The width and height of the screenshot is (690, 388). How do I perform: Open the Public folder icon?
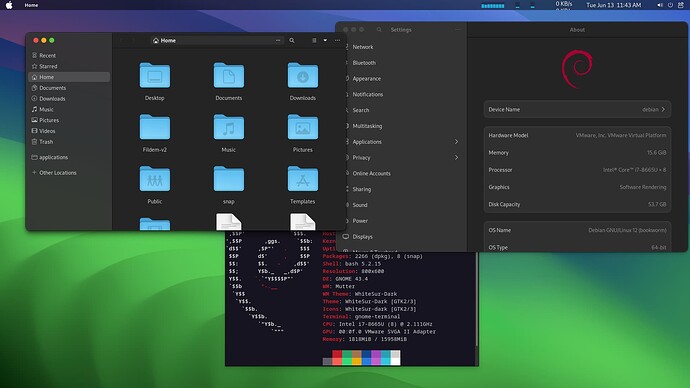154,179
